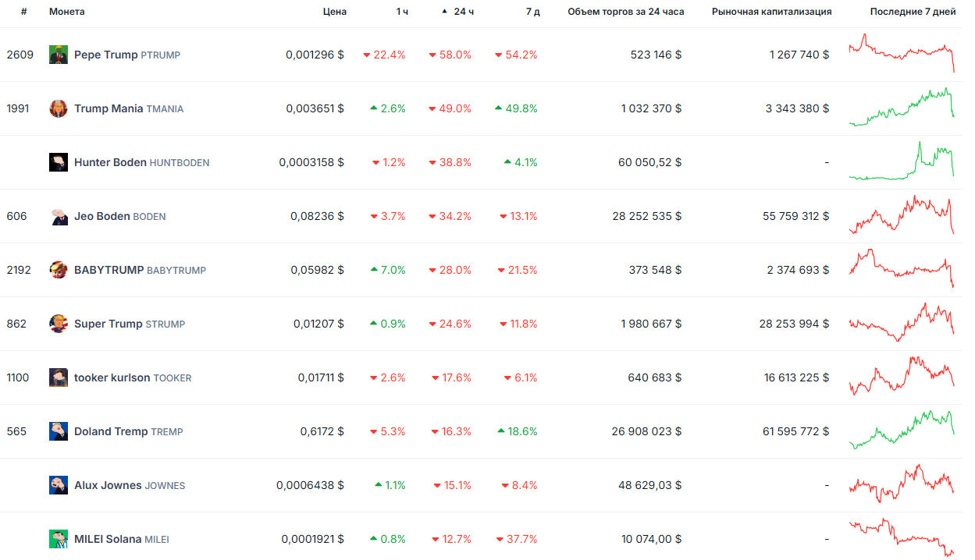The image size is (975, 560).
Task: Click the 18.6% seven-day change
Action: pos(517,431)
